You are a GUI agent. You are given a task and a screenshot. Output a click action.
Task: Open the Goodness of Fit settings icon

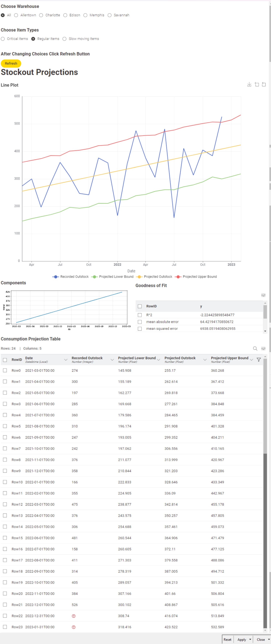pyautogui.click(x=263, y=295)
